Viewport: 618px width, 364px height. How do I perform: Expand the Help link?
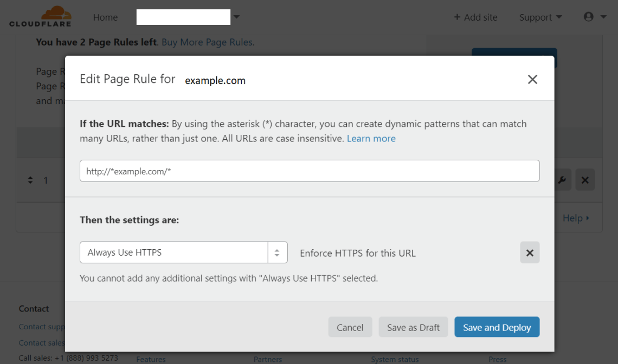click(576, 218)
